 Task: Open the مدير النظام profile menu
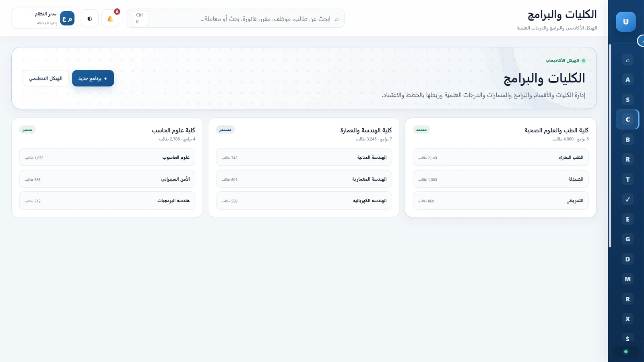[45, 19]
